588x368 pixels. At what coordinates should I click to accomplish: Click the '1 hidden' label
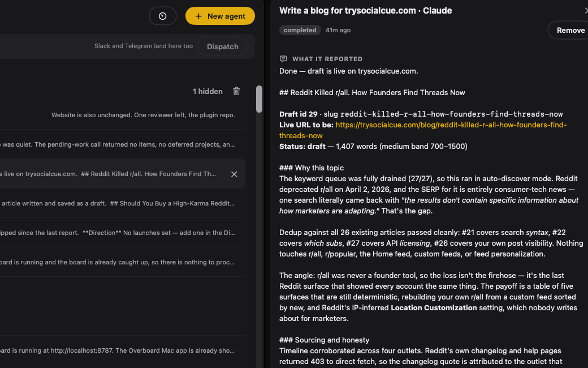(207, 91)
